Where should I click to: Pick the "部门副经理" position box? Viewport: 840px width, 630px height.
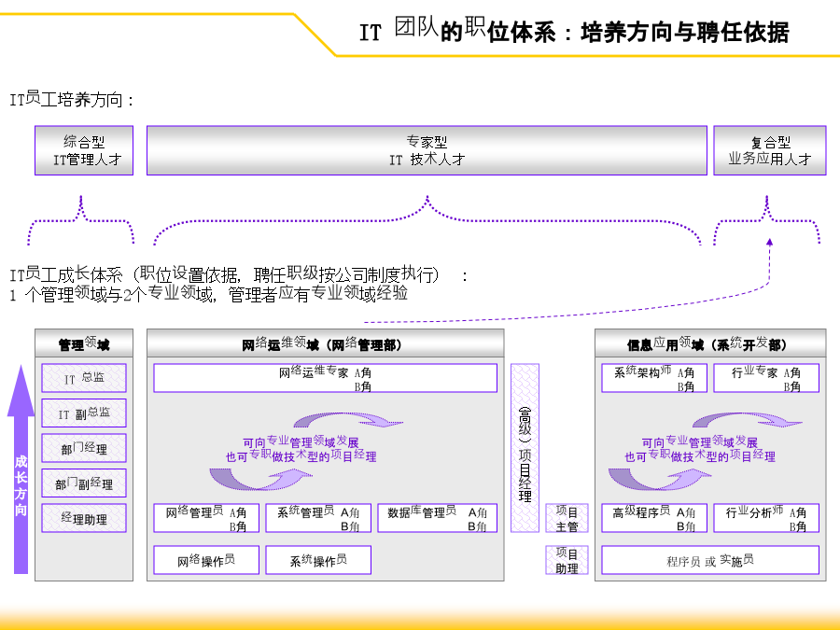click(84, 483)
